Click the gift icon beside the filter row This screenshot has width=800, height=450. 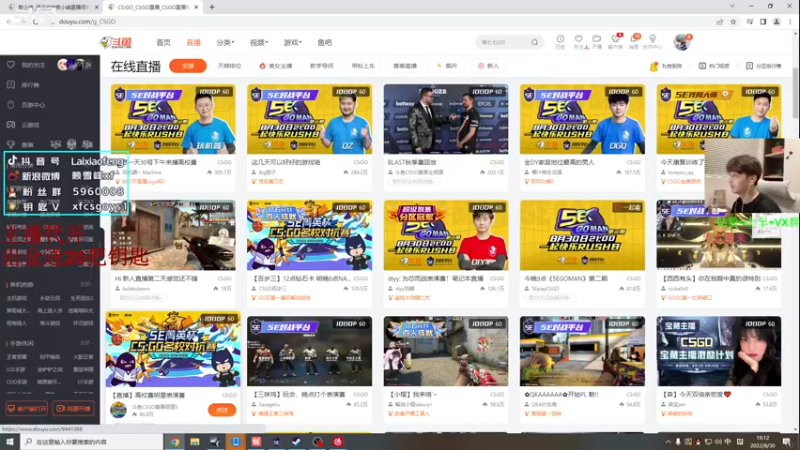(x=654, y=66)
